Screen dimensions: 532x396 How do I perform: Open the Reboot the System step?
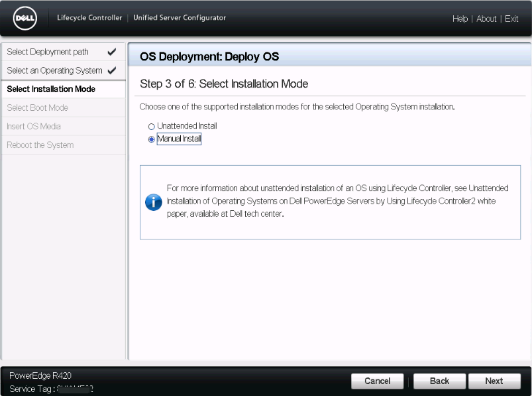tap(40, 145)
